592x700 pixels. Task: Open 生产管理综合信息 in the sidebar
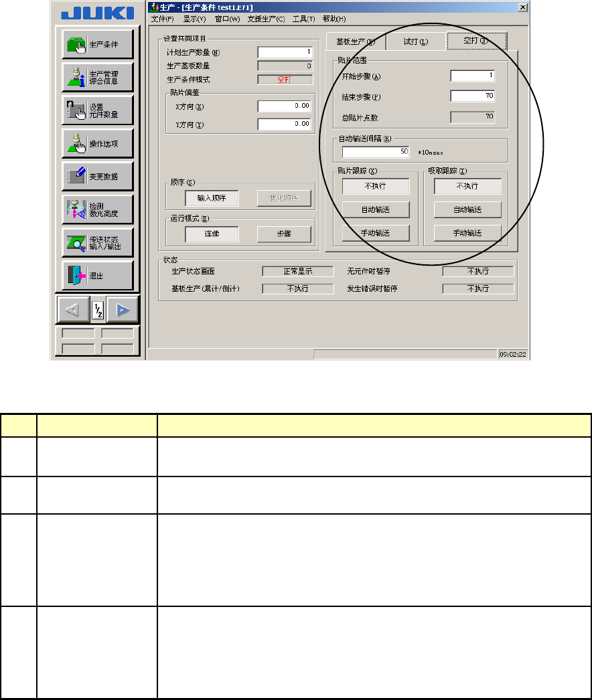pos(97,77)
